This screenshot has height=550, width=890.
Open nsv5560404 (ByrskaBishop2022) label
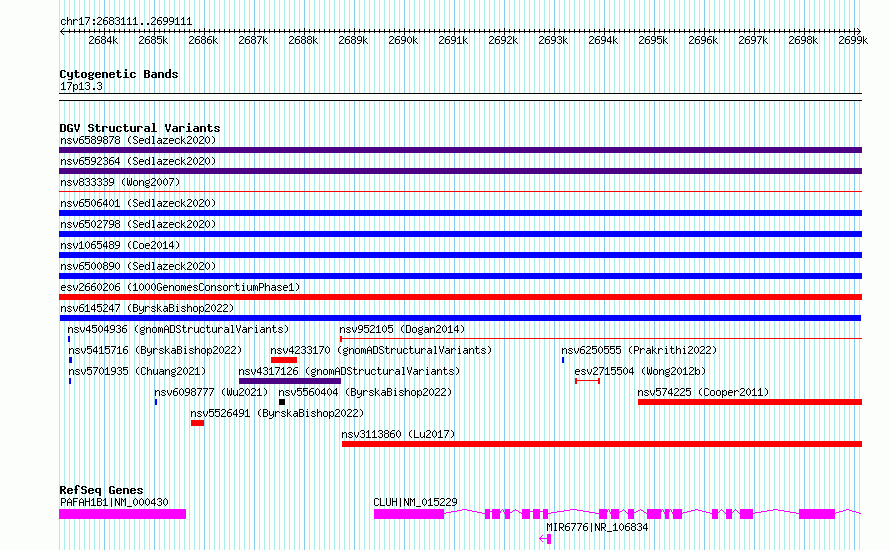coord(365,392)
